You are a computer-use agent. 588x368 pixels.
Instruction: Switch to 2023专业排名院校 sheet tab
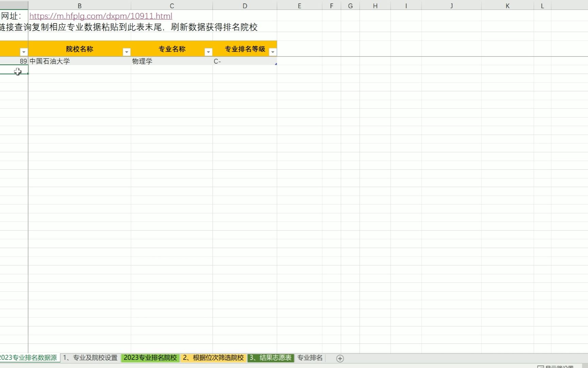151,358
